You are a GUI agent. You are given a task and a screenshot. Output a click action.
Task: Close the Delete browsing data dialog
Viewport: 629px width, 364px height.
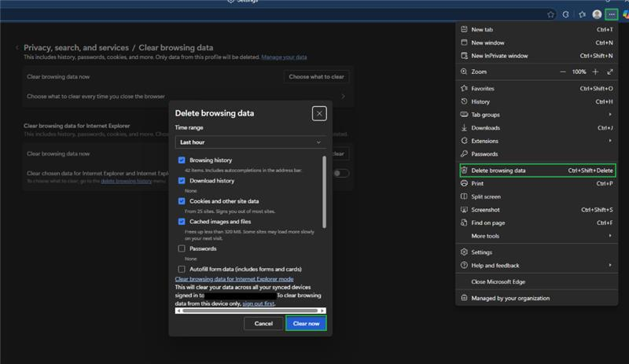point(319,113)
